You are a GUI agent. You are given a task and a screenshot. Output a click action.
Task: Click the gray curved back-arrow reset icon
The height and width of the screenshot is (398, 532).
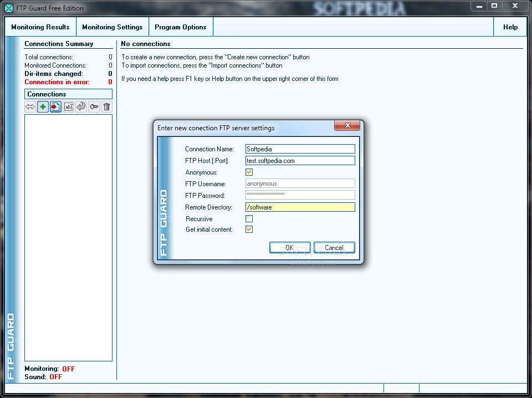coord(81,107)
